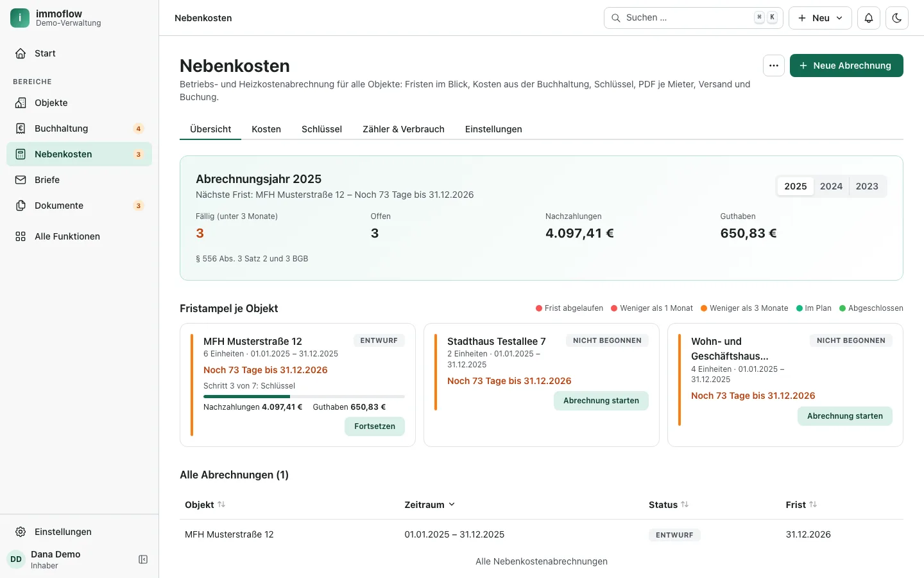Click the Buchhaltung badge showing 4
The width and height of the screenshot is (924, 578).
point(139,128)
